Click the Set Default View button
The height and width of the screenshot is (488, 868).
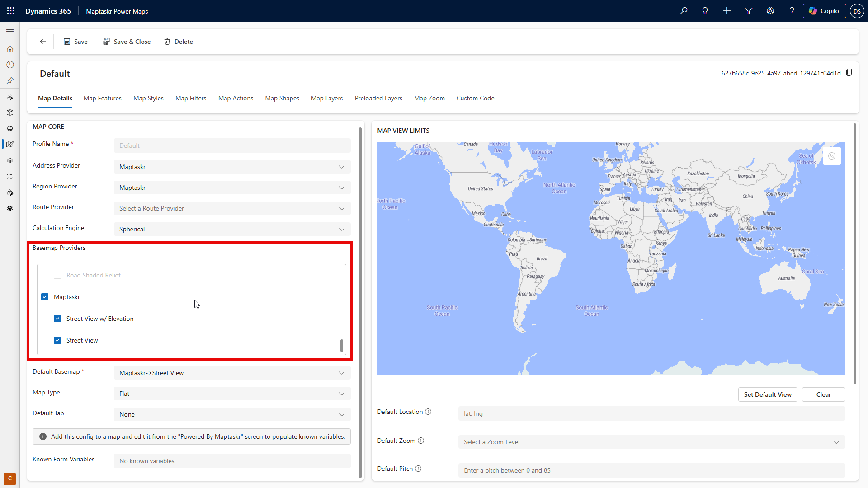tap(767, 394)
